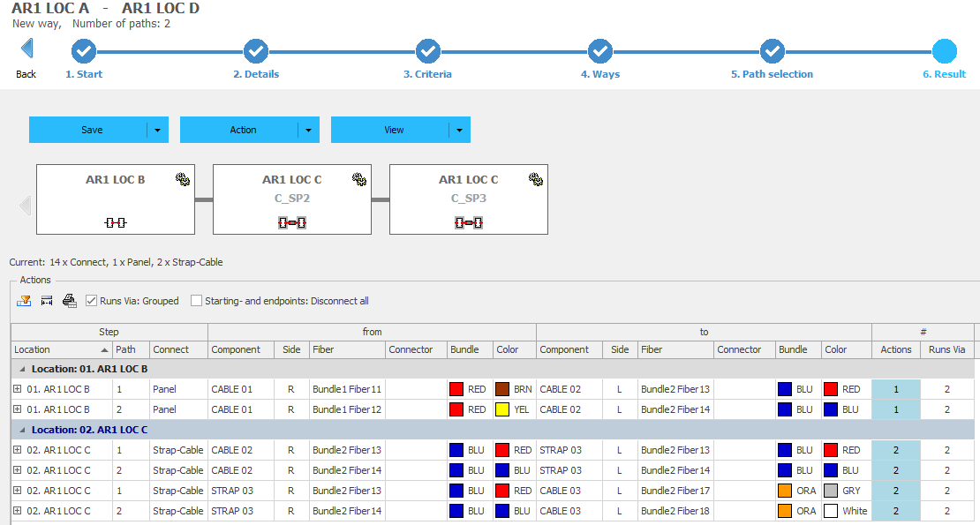980x525 pixels.
Task: Open the Save dropdown arrow
Action: pos(157,130)
